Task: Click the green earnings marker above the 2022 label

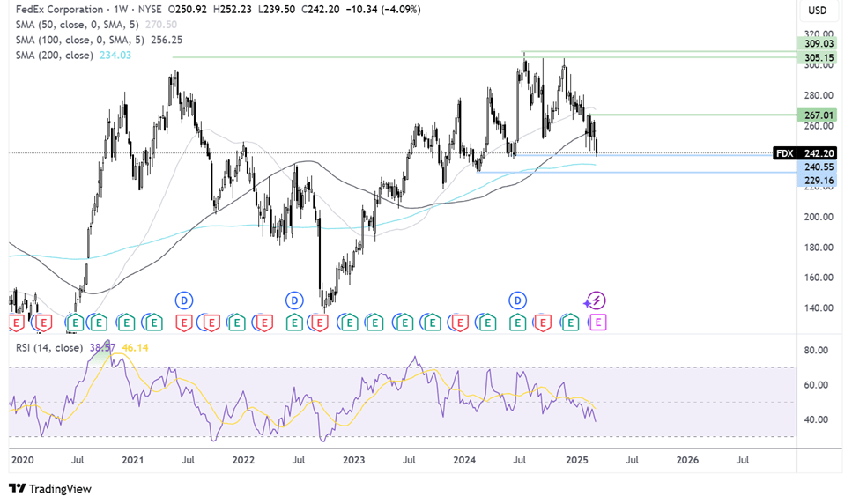Action: [237, 322]
